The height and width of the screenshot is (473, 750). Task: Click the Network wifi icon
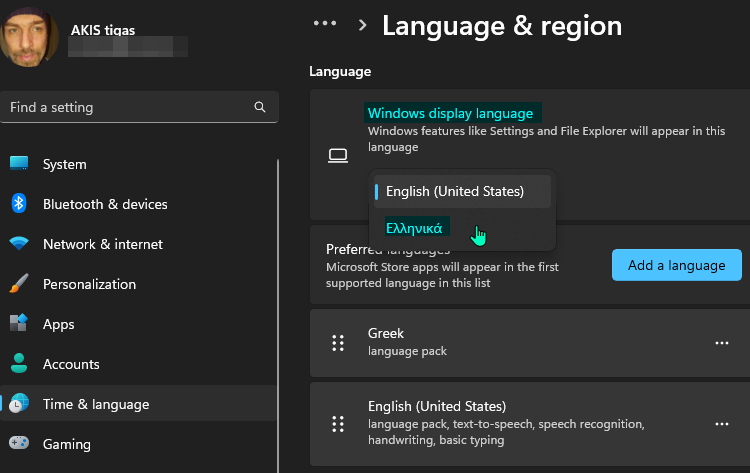(19, 243)
